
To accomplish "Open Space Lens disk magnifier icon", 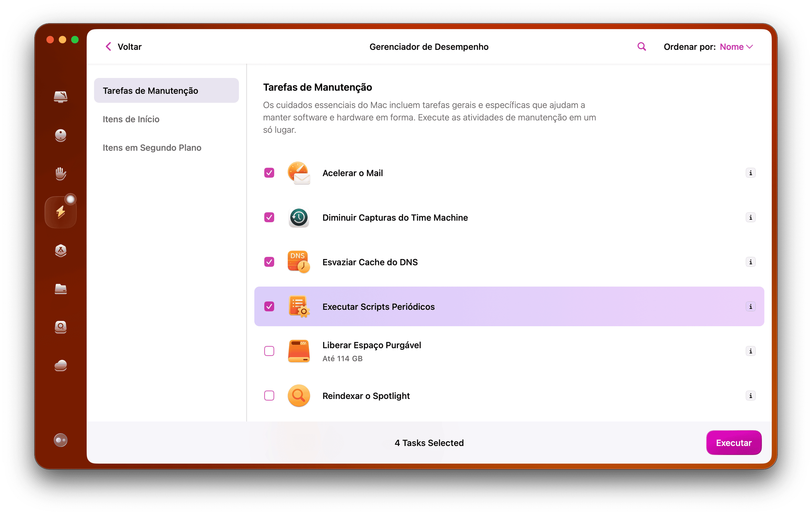I will (61, 327).
